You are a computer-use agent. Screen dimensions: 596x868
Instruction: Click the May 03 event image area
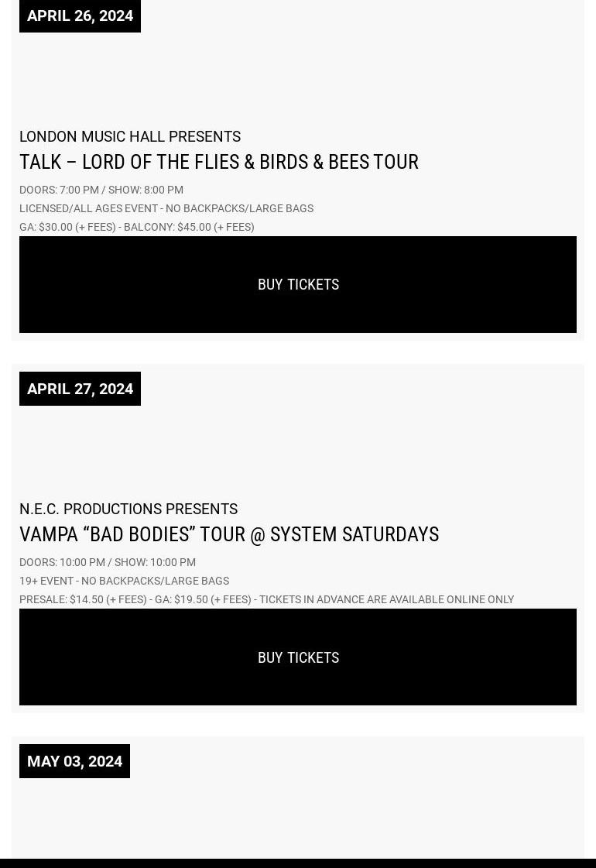298,818
